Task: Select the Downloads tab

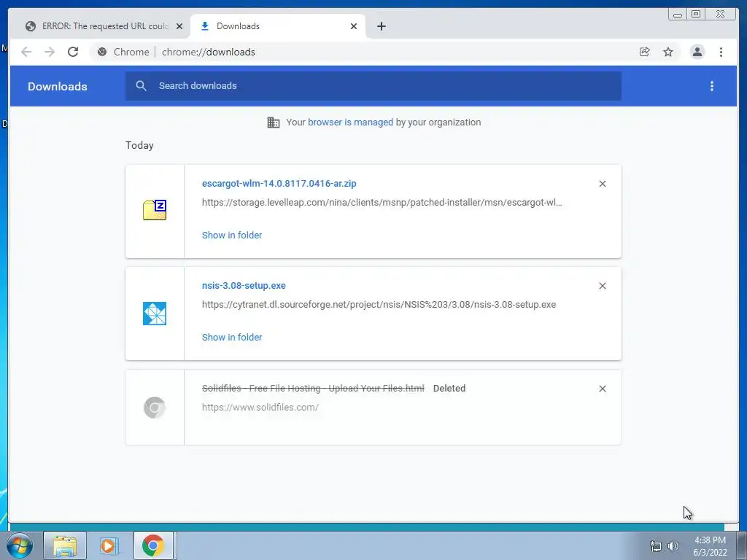Action: pyautogui.click(x=278, y=26)
